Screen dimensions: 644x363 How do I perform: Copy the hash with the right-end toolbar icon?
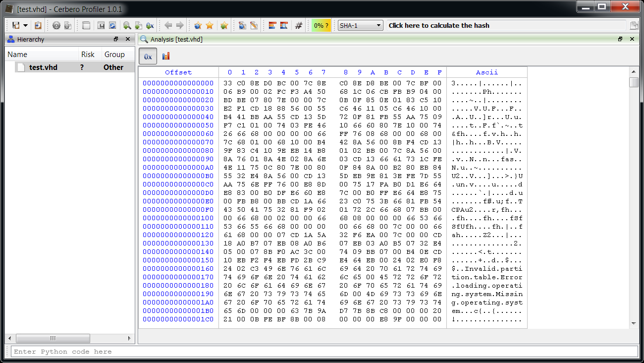634,26
